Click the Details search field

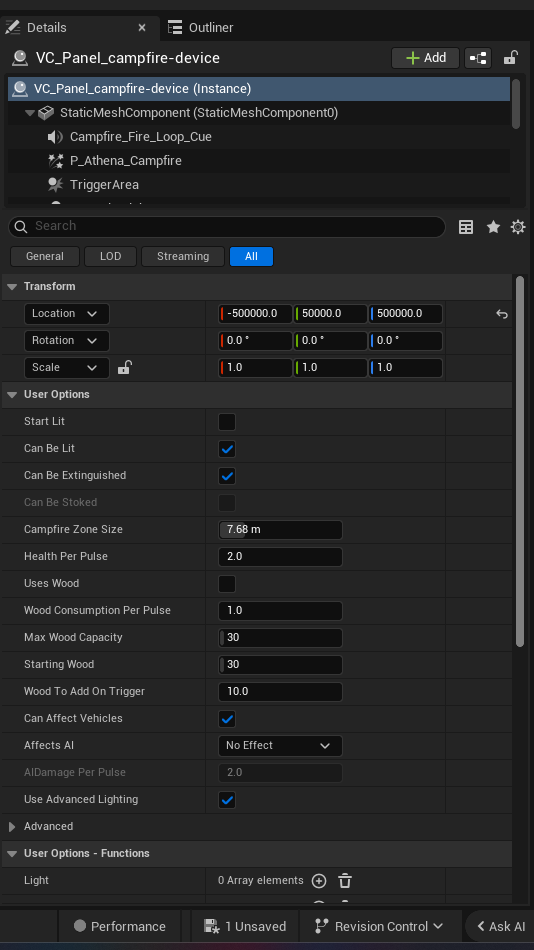point(227,227)
